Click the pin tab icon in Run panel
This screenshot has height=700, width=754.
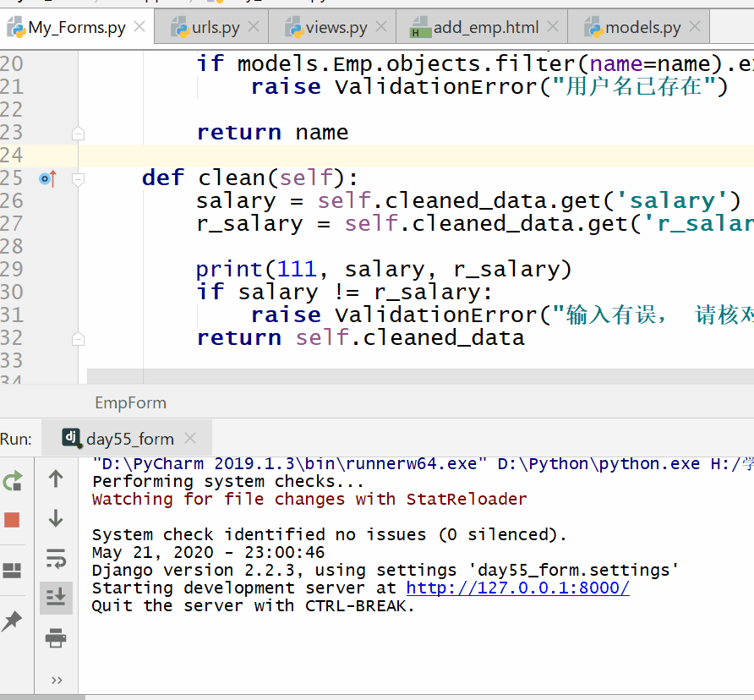12,622
